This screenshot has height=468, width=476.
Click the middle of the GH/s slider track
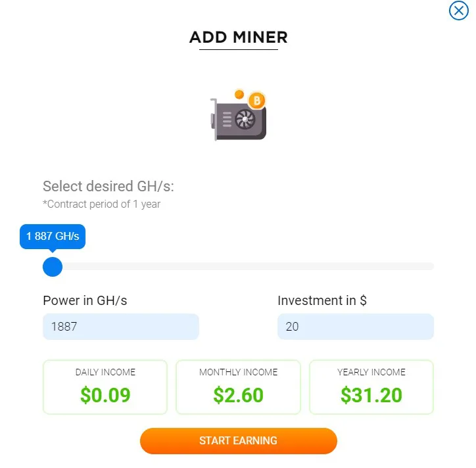[x=238, y=266]
